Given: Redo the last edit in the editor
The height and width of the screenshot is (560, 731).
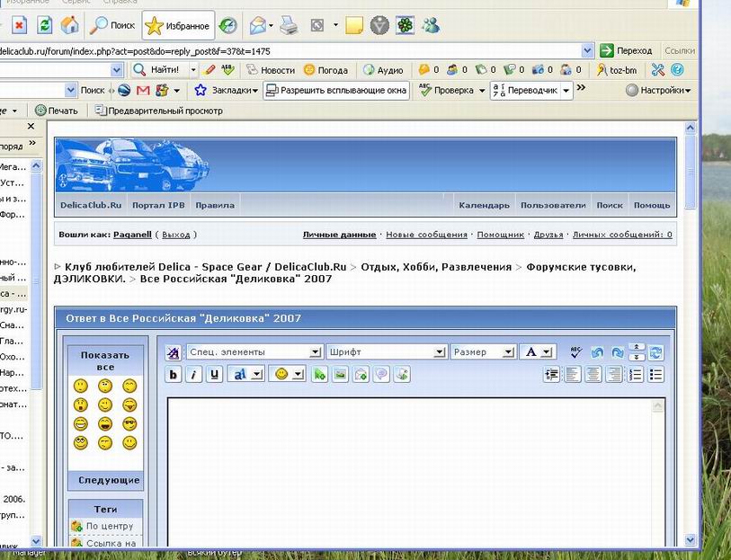Looking at the screenshot, I should (x=617, y=352).
